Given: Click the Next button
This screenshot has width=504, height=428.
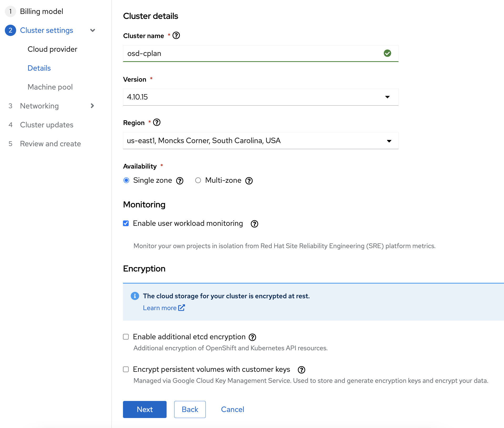Looking at the screenshot, I should pos(145,409).
